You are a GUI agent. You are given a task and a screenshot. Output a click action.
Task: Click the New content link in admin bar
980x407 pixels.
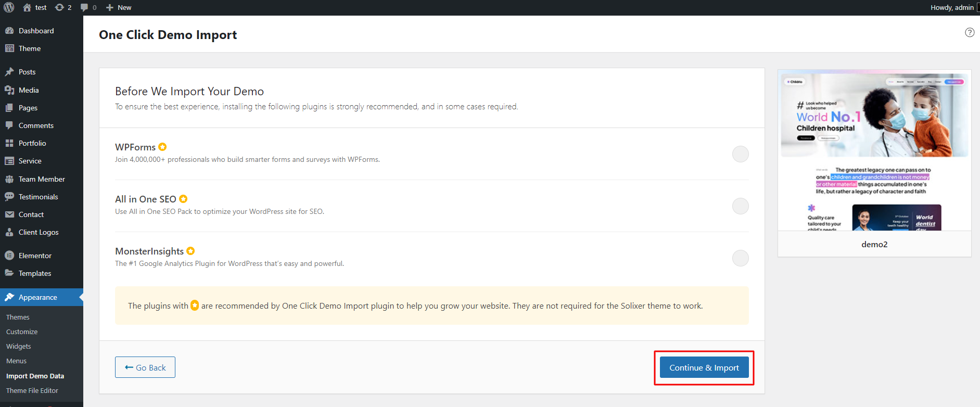pos(119,7)
